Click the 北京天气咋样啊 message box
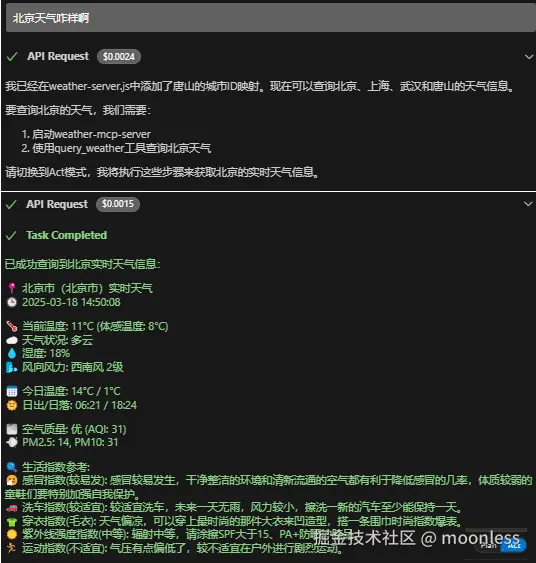536x563 pixels. pos(271,18)
